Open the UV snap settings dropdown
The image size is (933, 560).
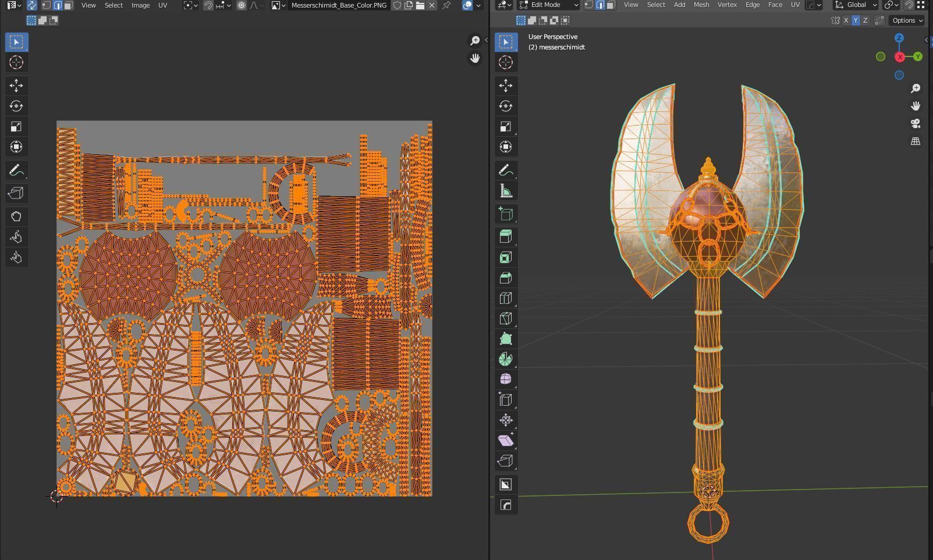pos(224,5)
